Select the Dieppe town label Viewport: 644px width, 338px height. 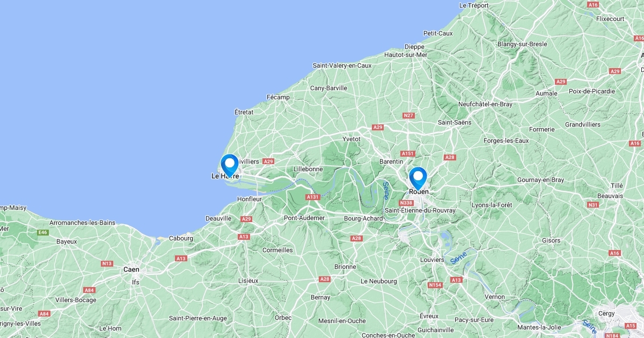click(414, 47)
